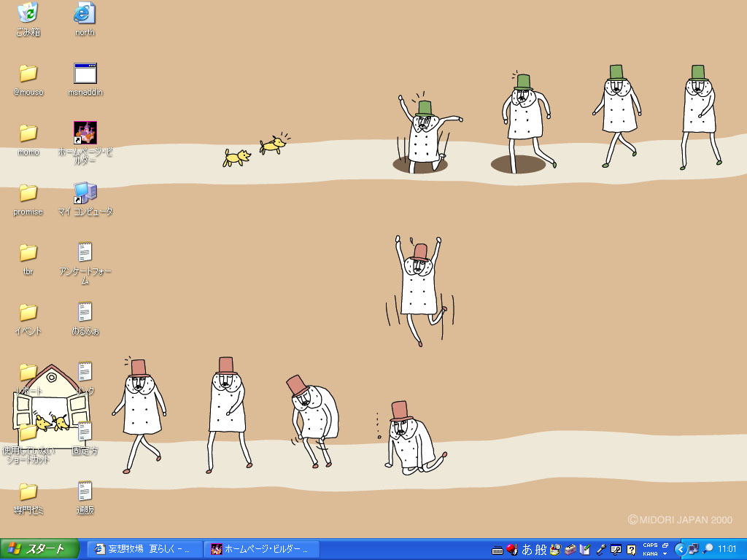Click the red ball IME icon
This screenshot has width=747, height=560.
pyautogui.click(x=512, y=550)
